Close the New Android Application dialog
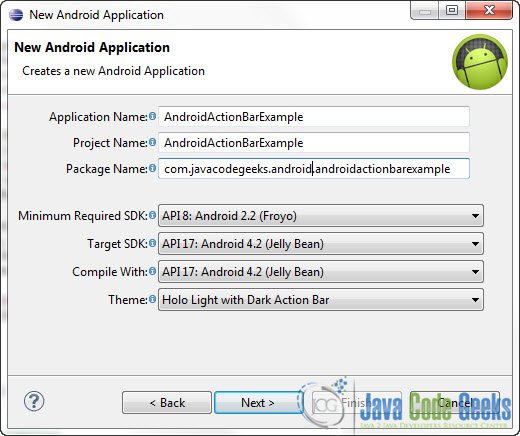The height and width of the screenshot is (436, 520). click(489, 10)
